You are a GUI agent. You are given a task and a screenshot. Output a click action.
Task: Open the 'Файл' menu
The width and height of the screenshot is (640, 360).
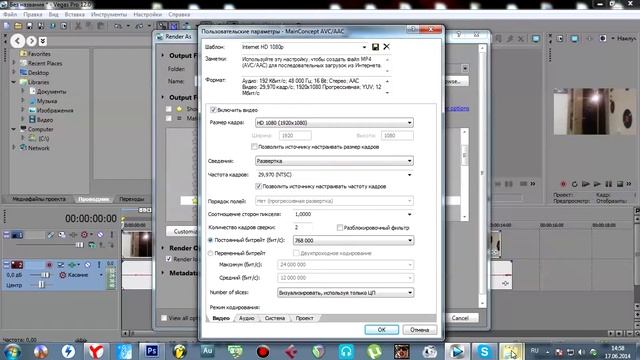tap(10, 14)
